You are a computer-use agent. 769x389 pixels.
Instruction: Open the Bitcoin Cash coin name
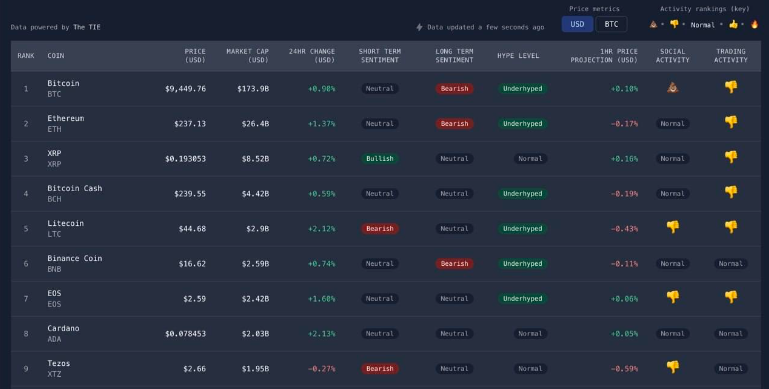(75, 188)
